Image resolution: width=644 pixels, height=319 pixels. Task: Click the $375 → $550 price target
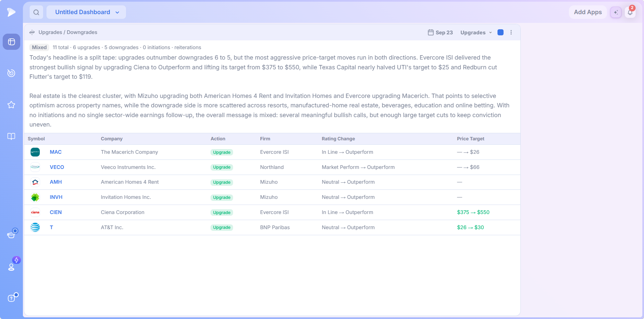click(473, 212)
